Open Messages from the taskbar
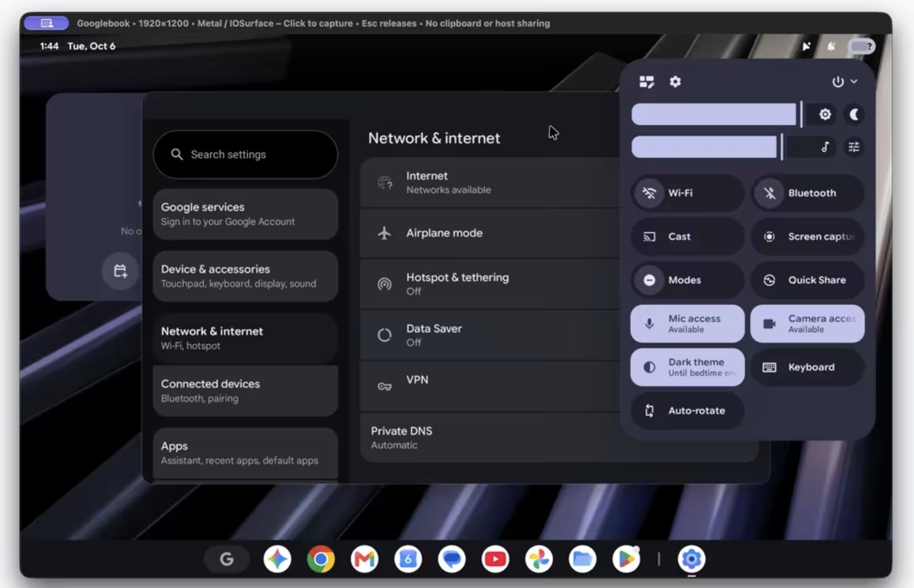Viewport: 914px width, 588px height. (x=452, y=559)
